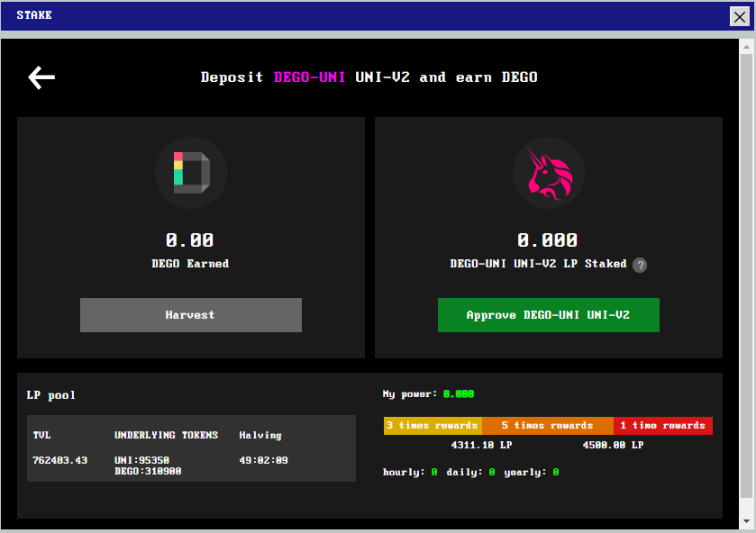
Task: Click the halving countdown 49:02:09
Action: click(263, 460)
